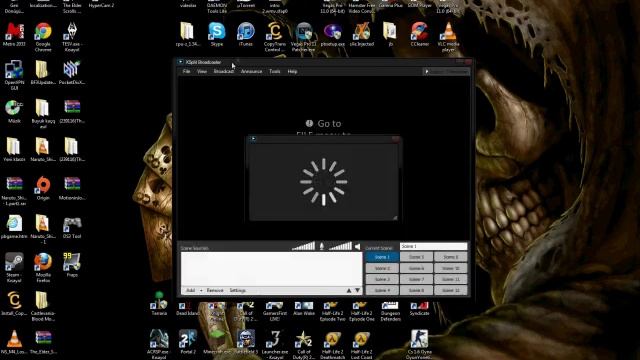Switch to Scene 7
Image resolution: width=640 pixels, height=360 pixels.
point(416,279)
